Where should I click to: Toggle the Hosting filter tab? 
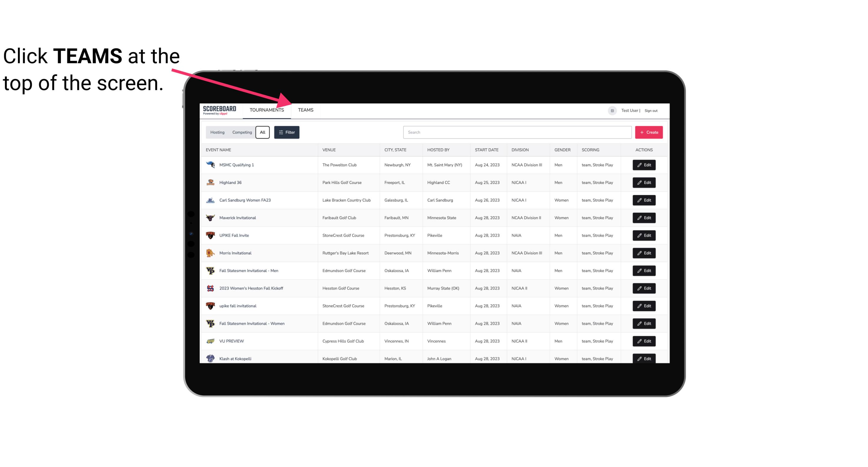tap(217, 132)
